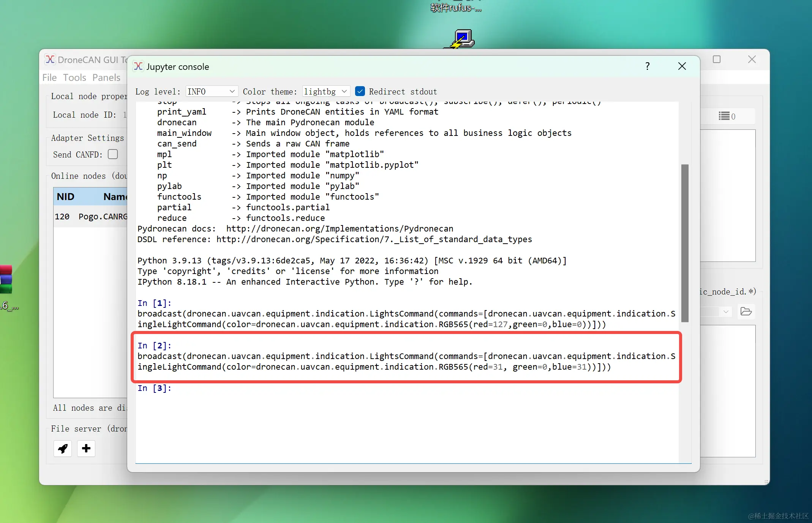Click the list counter icon showing 0
The image size is (812, 523).
click(x=727, y=117)
